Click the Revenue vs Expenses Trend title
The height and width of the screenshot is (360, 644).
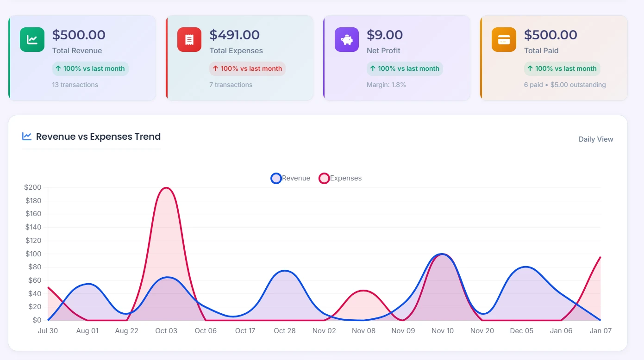[x=98, y=137]
